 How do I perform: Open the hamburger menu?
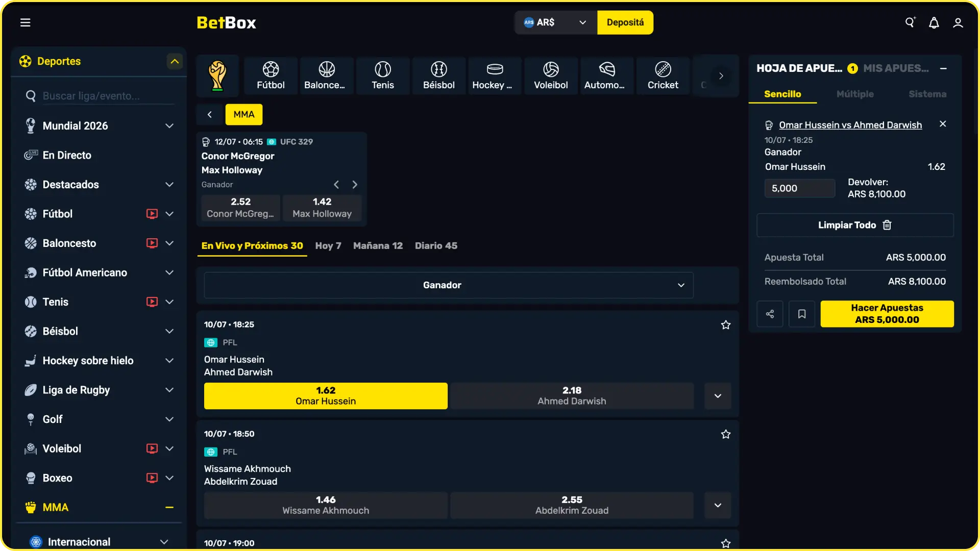[25, 22]
